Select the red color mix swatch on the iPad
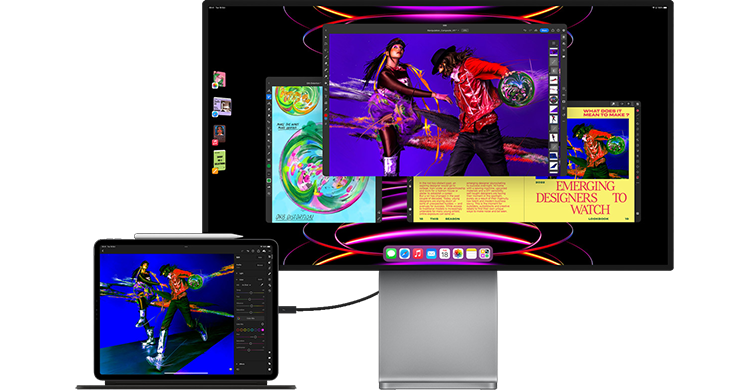 coord(239,330)
